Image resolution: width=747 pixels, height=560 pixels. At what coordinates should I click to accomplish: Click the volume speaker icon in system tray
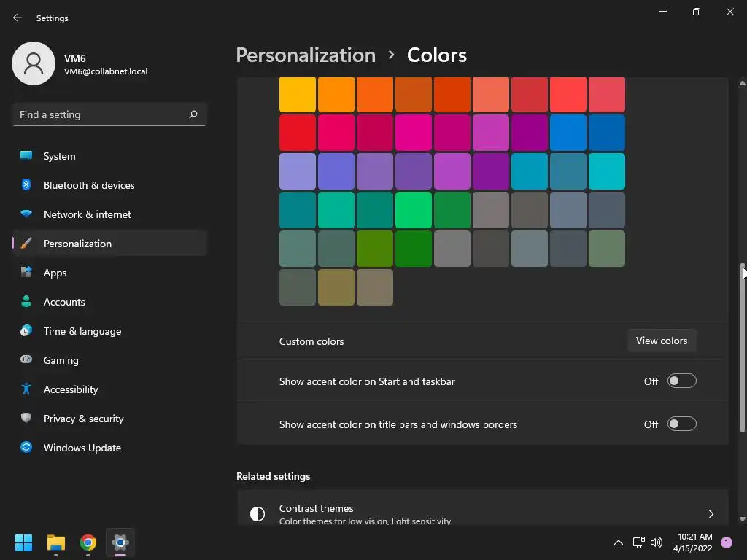[x=657, y=542]
